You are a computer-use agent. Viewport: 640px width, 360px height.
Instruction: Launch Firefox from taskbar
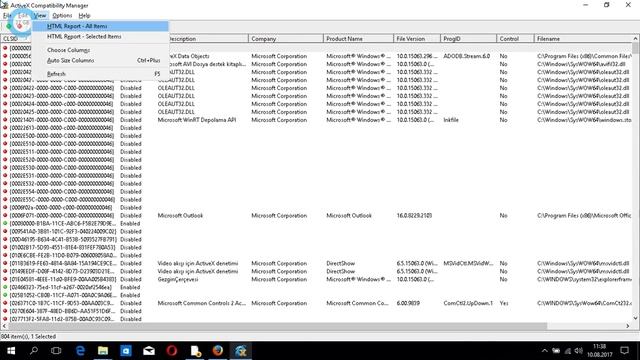[x=218, y=351]
